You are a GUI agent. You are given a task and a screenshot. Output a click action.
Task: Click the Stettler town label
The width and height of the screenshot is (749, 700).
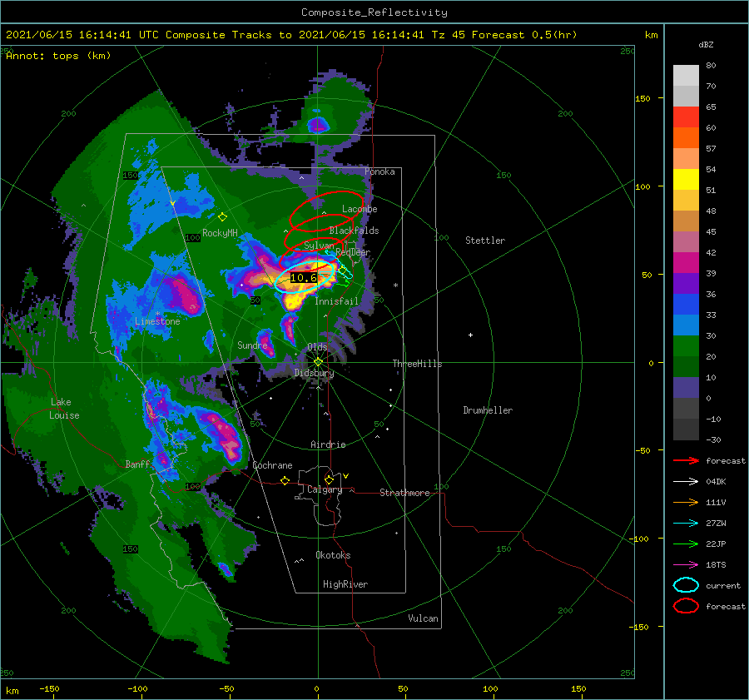click(x=485, y=241)
